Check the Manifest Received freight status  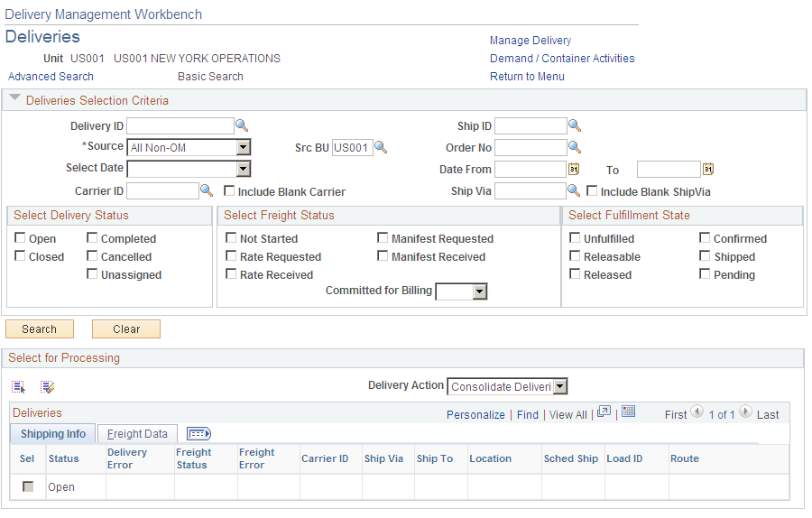383,256
